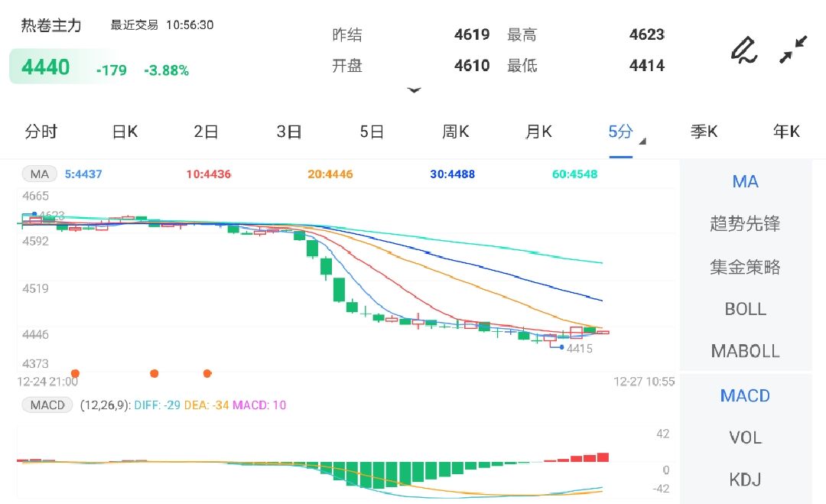Click the 热卷主力 contract title
The width and height of the screenshot is (826, 504).
pos(51,25)
